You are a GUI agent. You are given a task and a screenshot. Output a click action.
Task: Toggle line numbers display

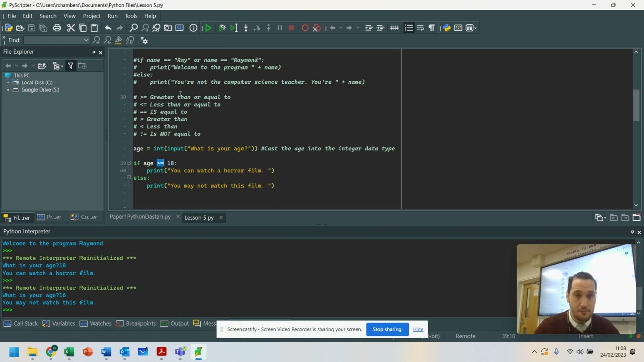click(x=409, y=28)
